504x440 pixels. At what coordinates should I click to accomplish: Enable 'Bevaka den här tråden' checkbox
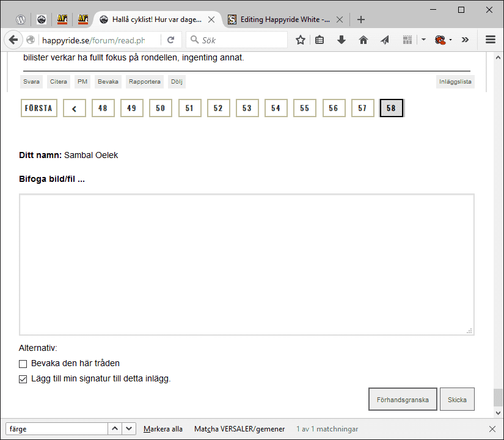(x=23, y=364)
